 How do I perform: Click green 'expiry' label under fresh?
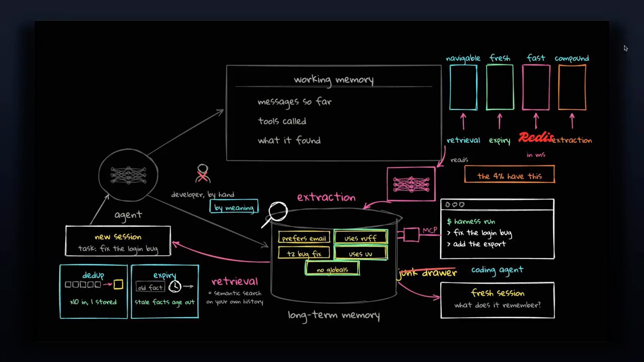(x=500, y=141)
